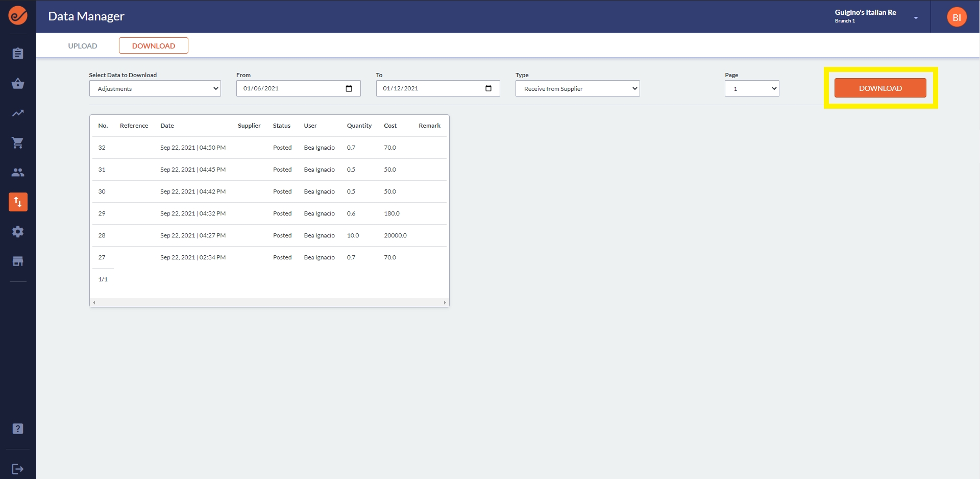
Task: Open the people/users sidebar icon
Action: coord(18,173)
